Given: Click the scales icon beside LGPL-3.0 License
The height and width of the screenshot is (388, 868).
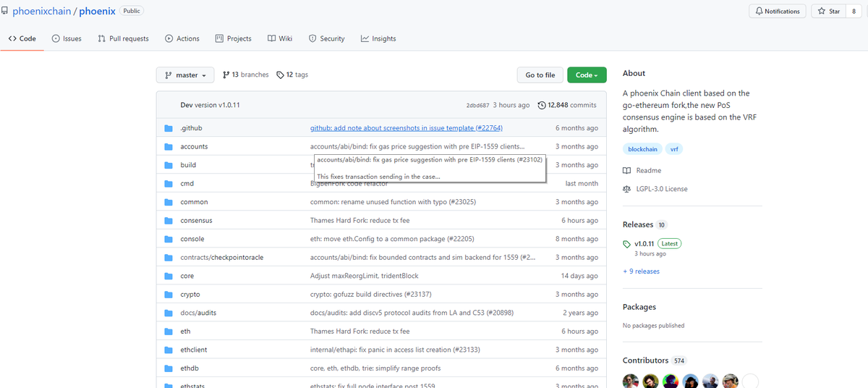Looking at the screenshot, I should tap(627, 189).
